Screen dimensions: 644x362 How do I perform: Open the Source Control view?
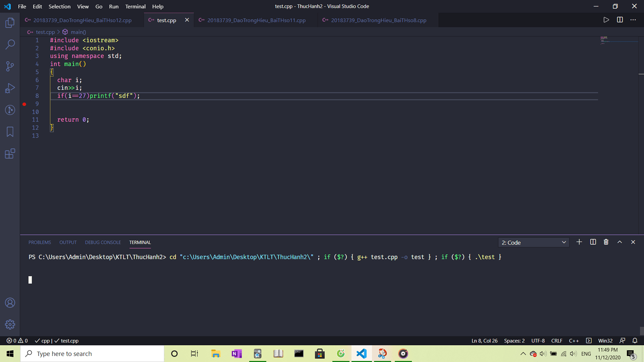pyautogui.click(x=10, y=66)
